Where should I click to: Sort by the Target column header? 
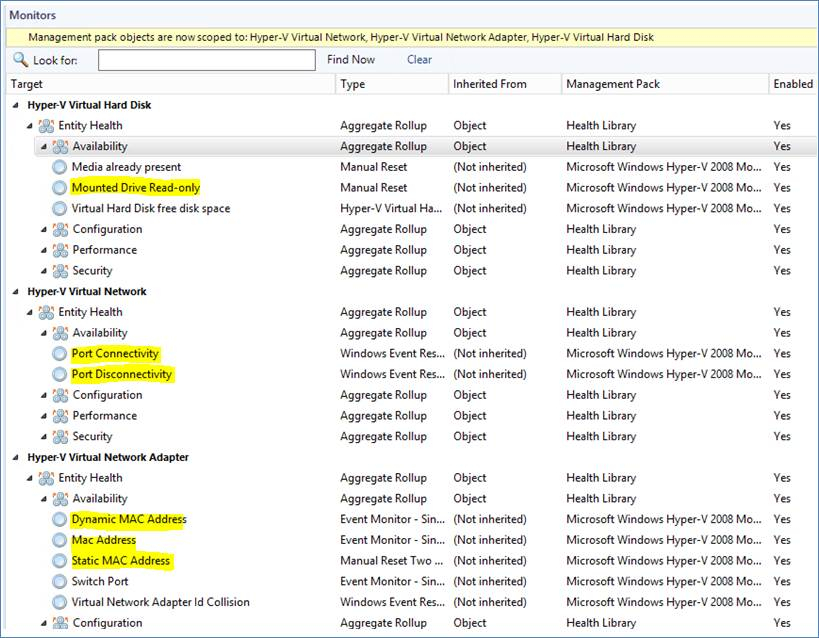pyautogui.click(x=27, y=84)
